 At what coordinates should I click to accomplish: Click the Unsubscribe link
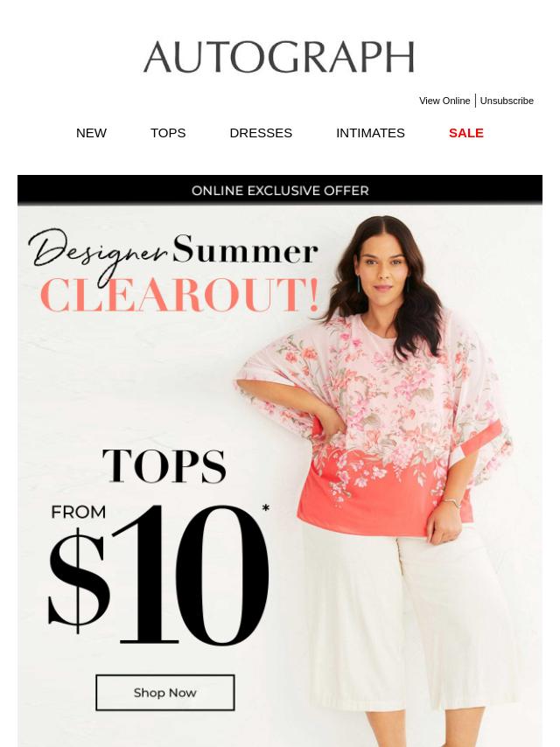[x=507, y=101]
